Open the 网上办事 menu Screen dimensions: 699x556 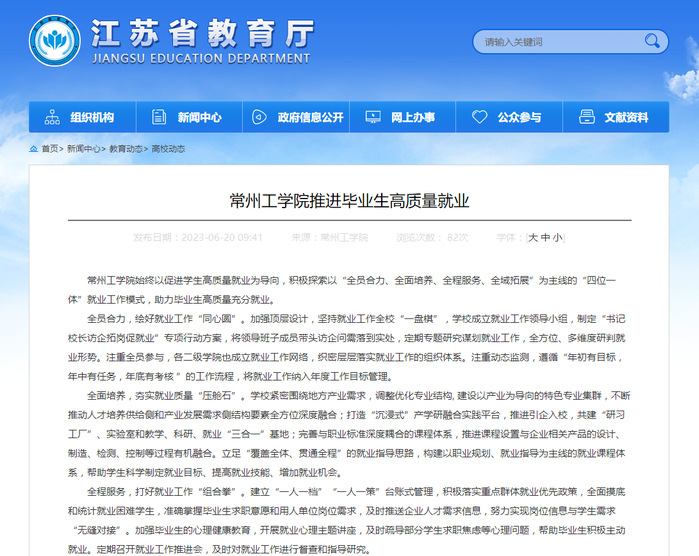pos(403,117)
